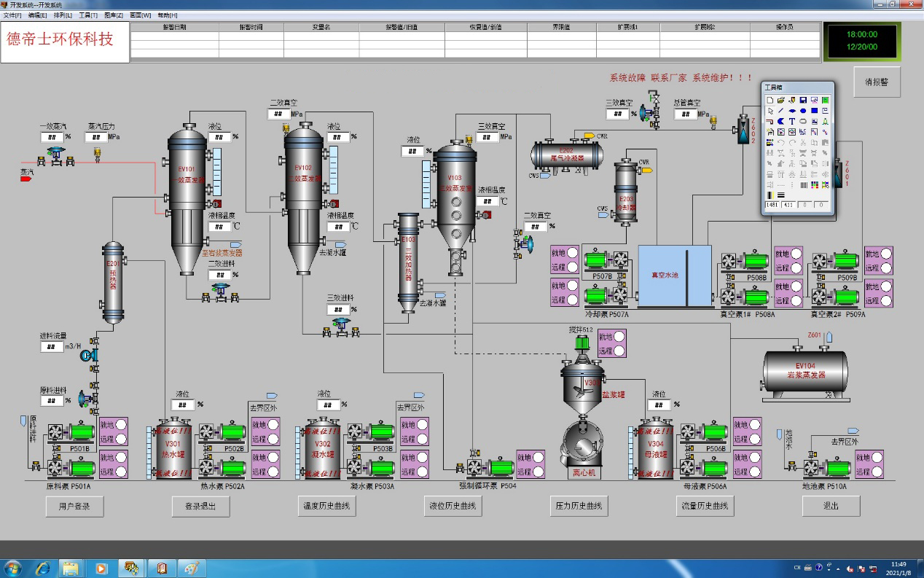Click the open folder icon in toolbox

[780, 100]
